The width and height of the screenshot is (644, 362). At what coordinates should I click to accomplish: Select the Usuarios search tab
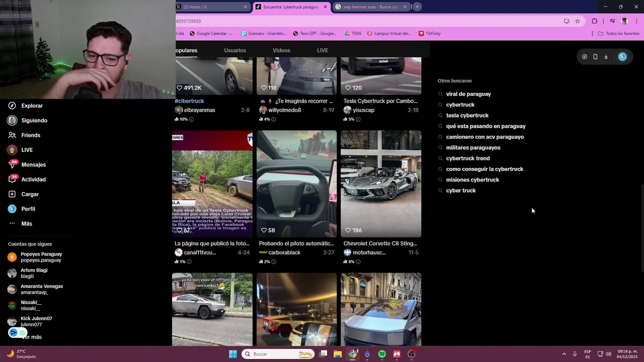235,50
